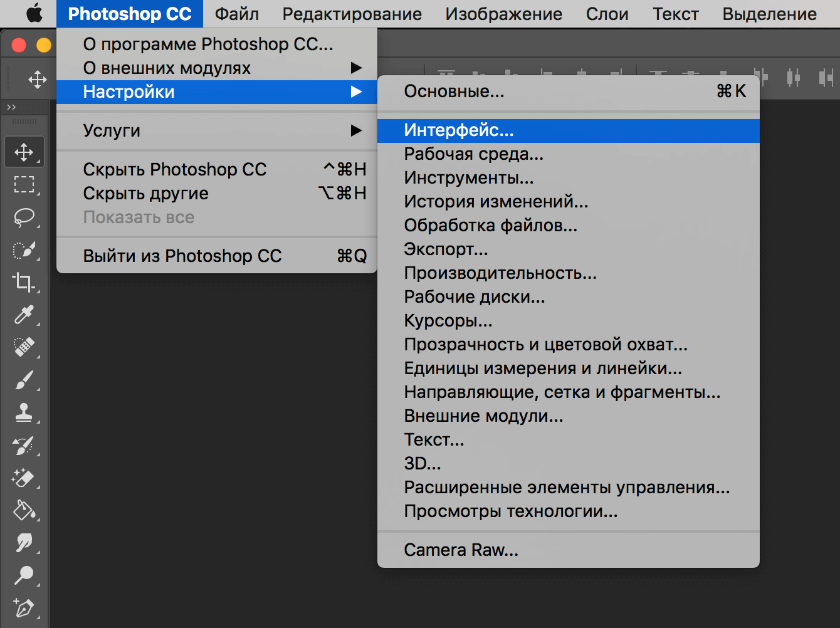
Task: Expand the Услуги submenu
Action: click(217, 131)
